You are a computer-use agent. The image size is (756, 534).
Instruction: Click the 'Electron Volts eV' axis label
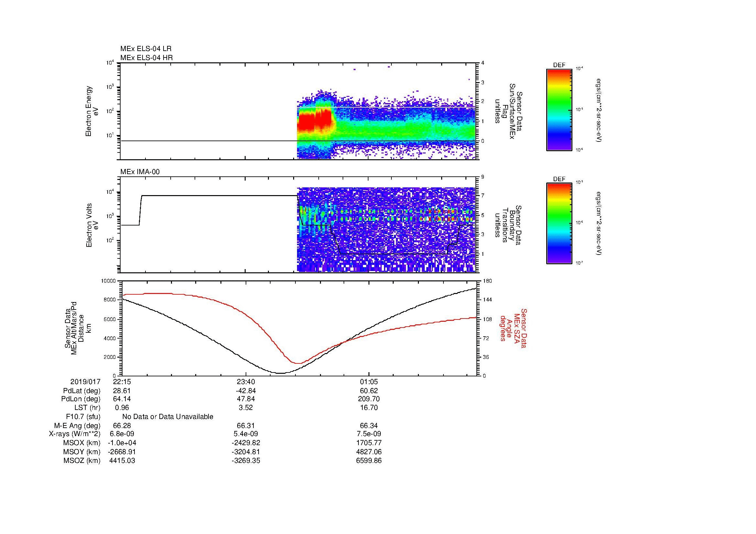point(92,225)
